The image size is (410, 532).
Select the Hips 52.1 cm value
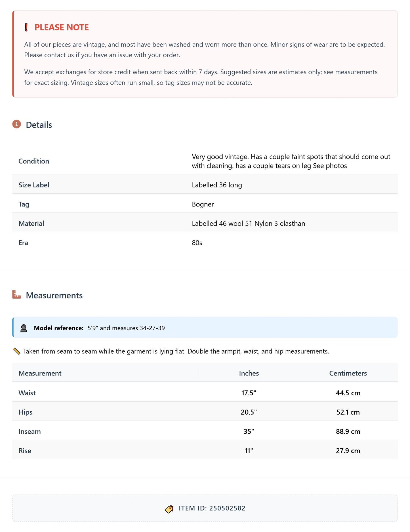(x=348, y=412)
